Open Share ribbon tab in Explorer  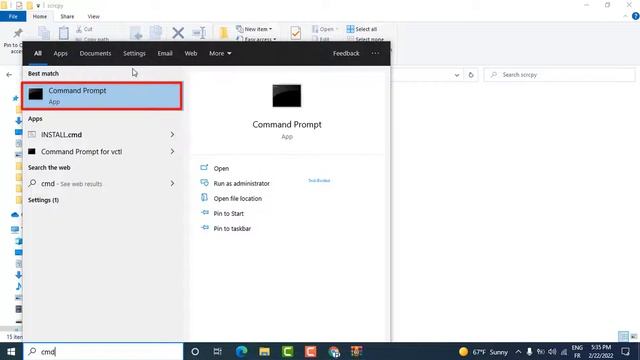coord(67,16)
